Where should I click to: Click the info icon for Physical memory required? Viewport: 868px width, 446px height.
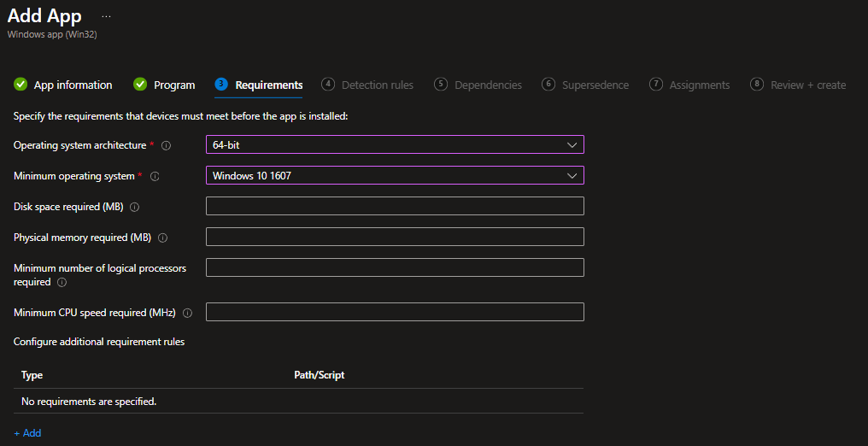(162, 238)
